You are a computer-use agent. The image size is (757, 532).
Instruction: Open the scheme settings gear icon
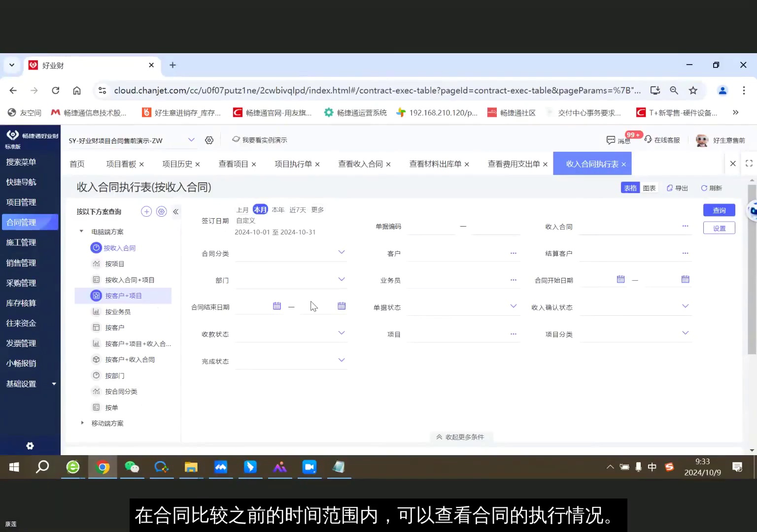pyautogui.click(x=161, y=211)
